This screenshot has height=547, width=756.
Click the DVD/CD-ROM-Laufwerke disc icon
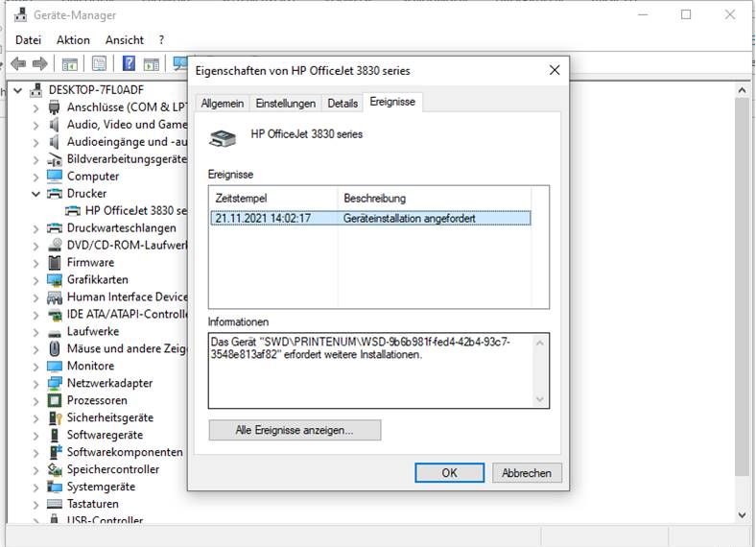55,245
